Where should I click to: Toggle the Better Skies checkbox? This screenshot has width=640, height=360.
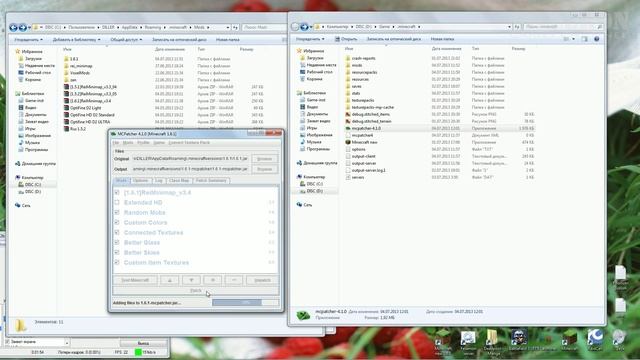[117, 252]
